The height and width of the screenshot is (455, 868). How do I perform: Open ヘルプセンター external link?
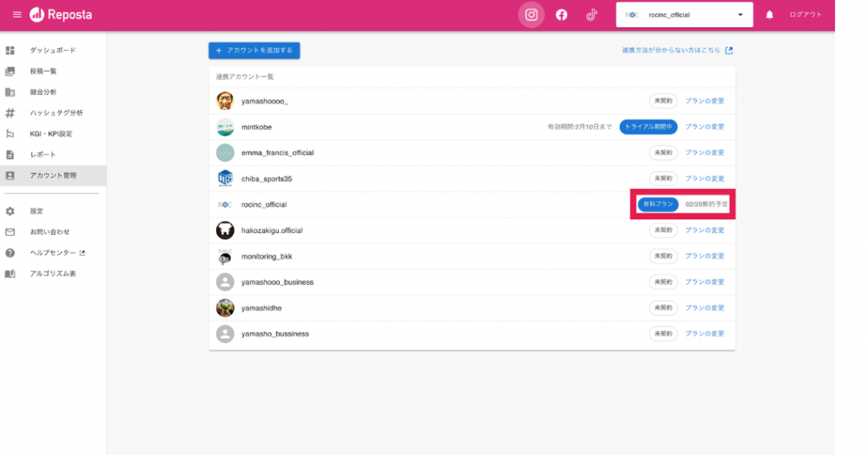58,253
